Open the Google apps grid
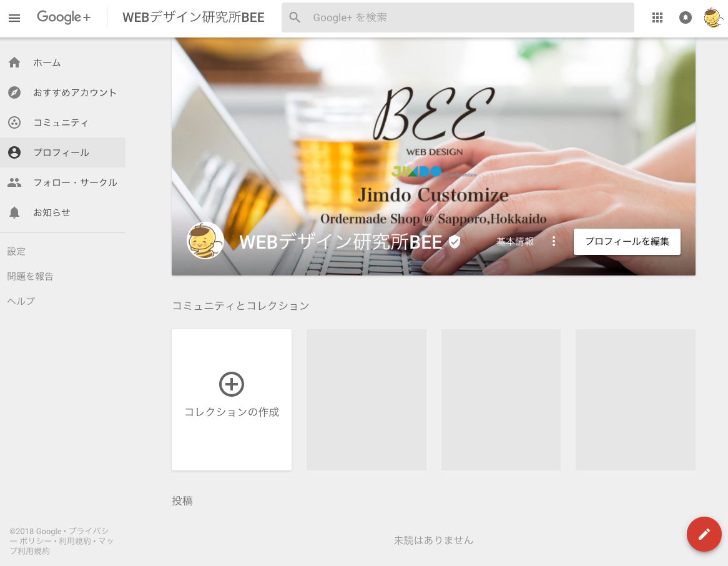728x566 pixels. [657, 17]
